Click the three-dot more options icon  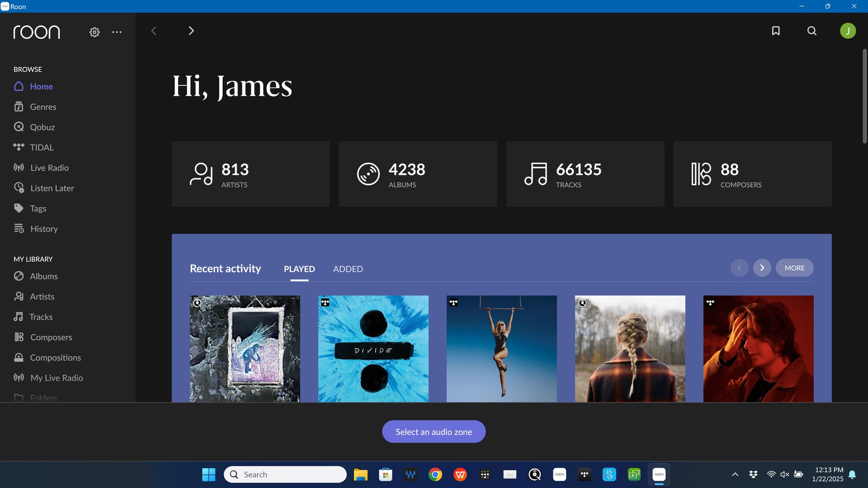117,32
